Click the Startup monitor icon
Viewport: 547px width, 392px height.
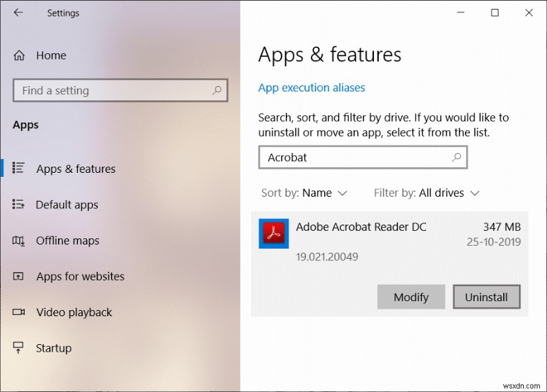(18, 348)
